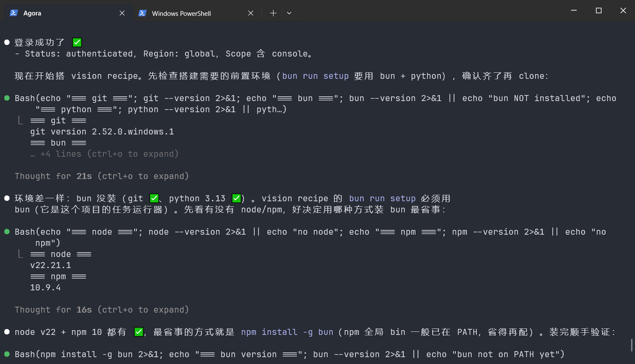This screenshot has width=635, height=364.
Task: Click 'echo "no node"' in Bash command
Action: tap(303, 232)
